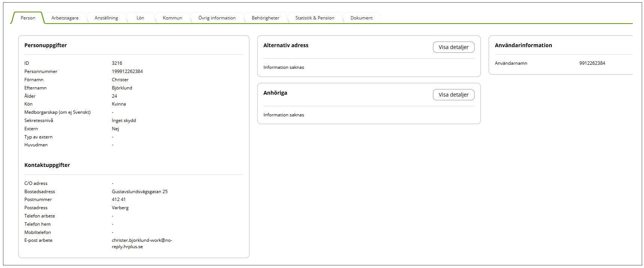
Task: Click the ID value 3216
Action: [x=117, y=63]
